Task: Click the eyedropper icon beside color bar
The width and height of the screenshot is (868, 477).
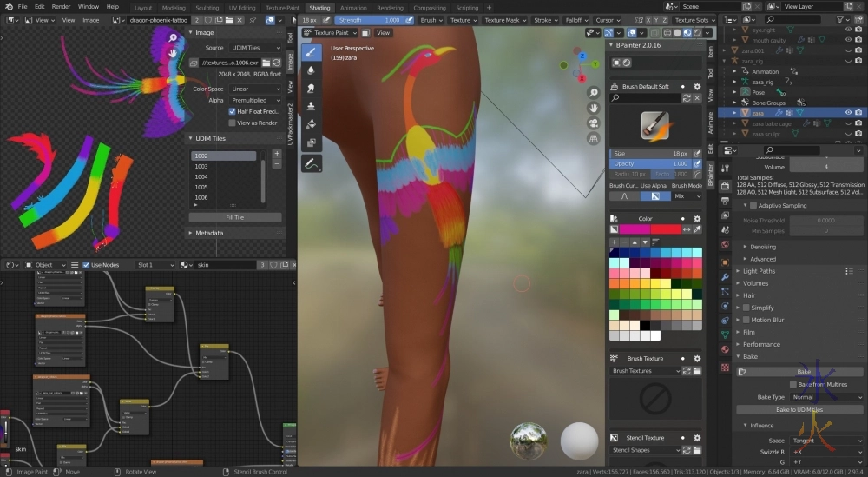Action: 697,229
